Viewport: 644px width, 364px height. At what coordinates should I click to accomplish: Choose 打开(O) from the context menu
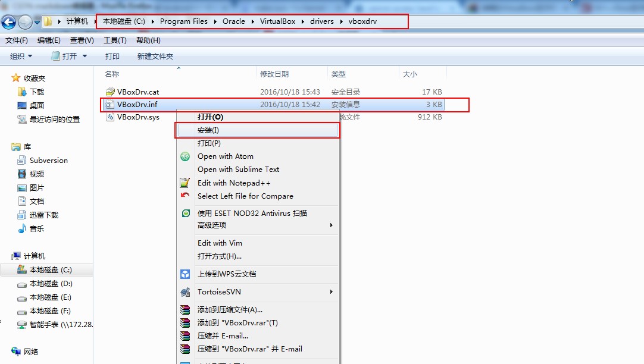click(258, 117)
